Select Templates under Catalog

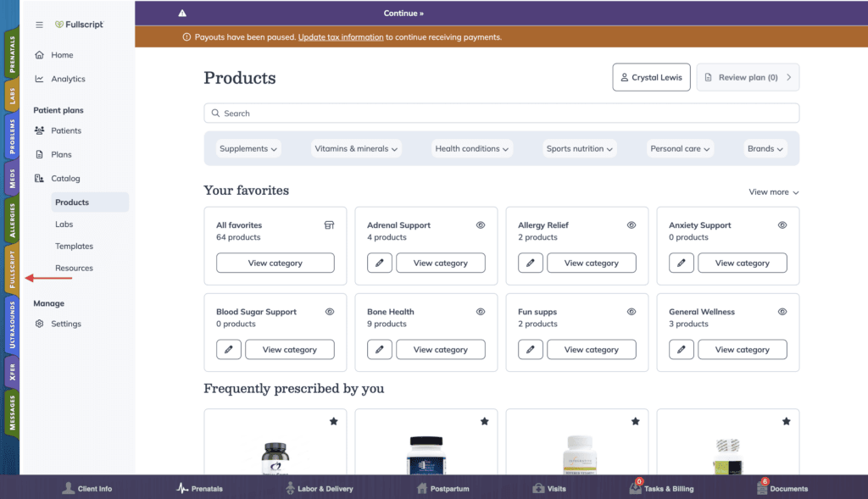75,247
